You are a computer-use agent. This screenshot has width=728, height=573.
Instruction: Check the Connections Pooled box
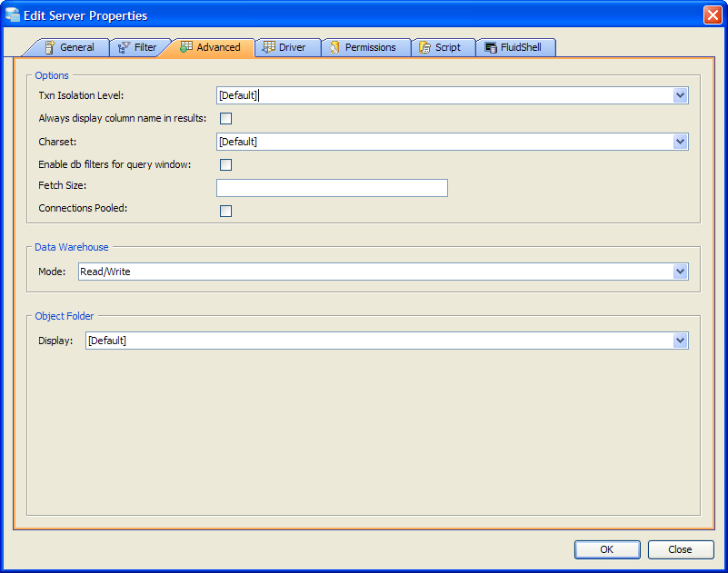coord(225,211)
